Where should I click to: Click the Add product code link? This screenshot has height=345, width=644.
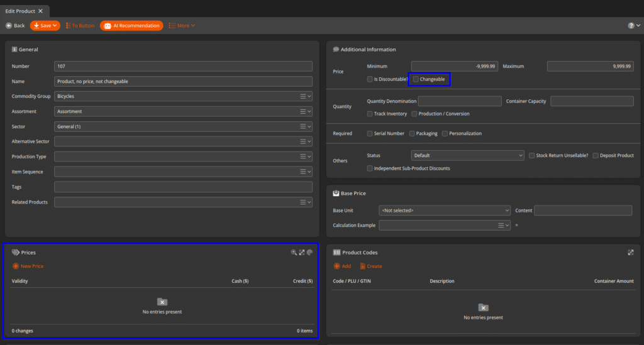(x=342, y=266)
